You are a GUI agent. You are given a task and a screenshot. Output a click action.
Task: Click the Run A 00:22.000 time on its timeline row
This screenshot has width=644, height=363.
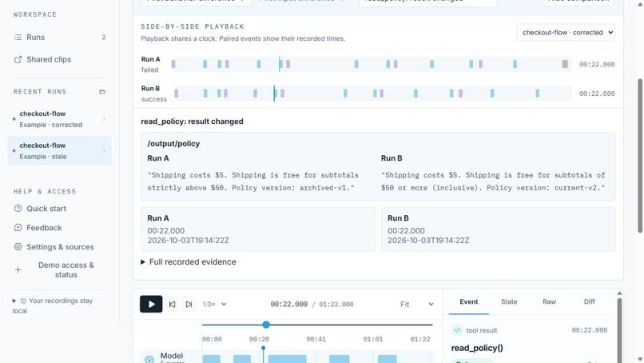pos(597,64)
